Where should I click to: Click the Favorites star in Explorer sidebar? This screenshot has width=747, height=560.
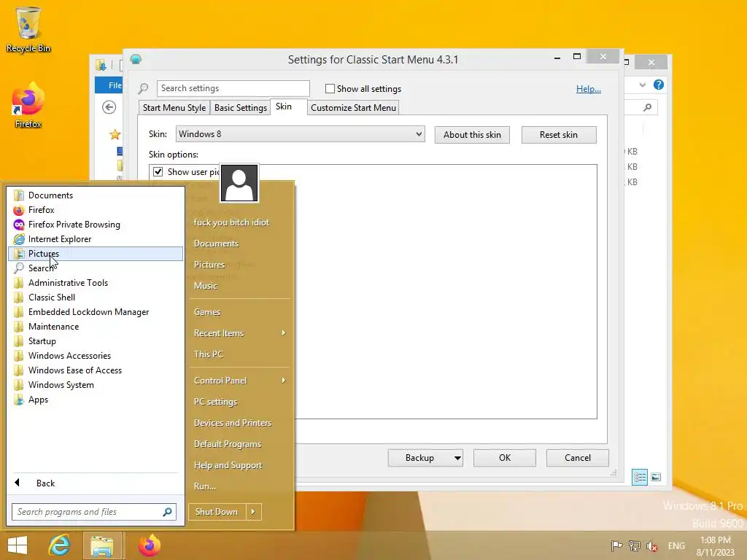[x=115, y=134]
